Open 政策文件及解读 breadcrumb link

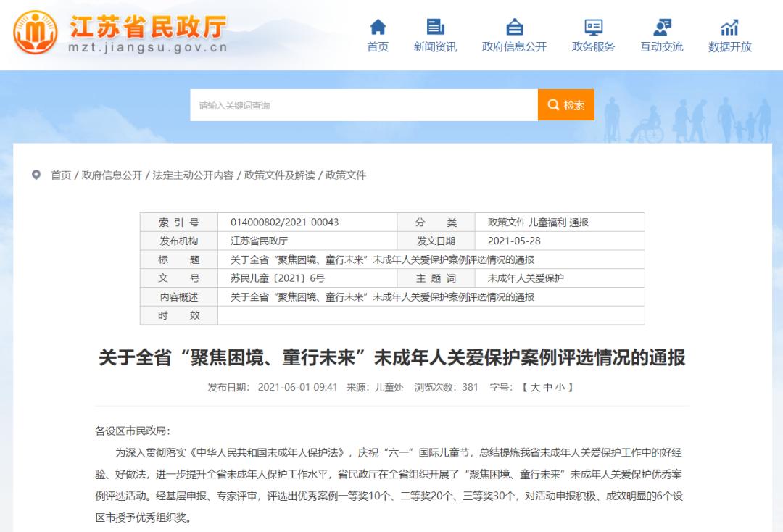click(280, 175)
